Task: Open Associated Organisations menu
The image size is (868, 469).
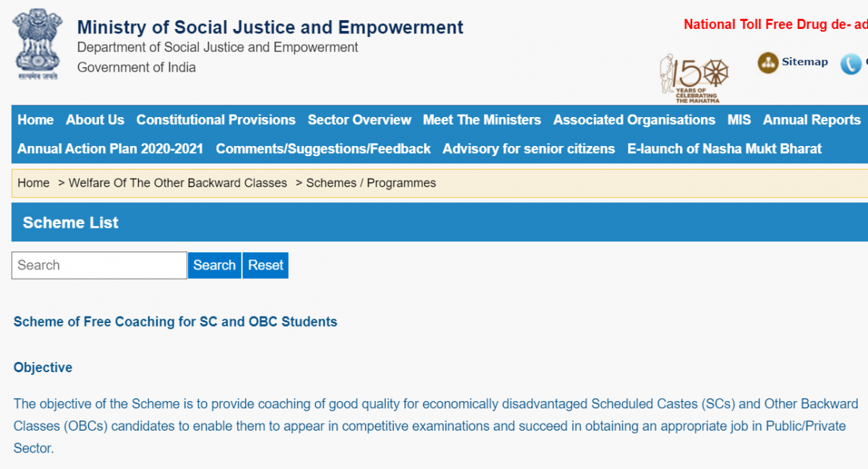Action: click(634, 120)
